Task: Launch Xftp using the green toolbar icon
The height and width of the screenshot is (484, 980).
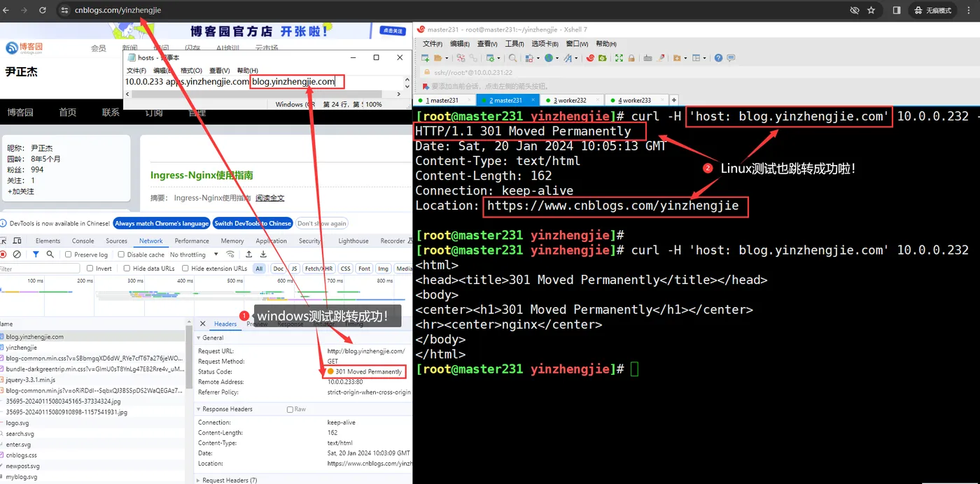Action: tap(602, 58)
